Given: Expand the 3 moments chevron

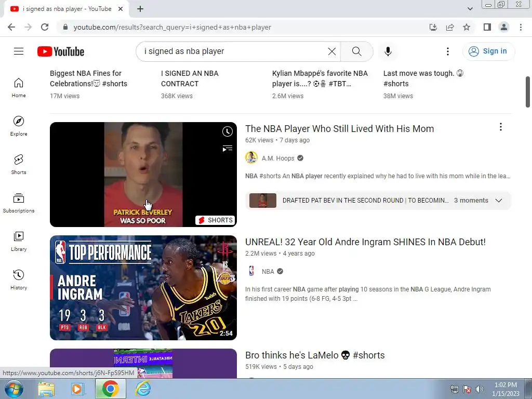Looking at the screenshot, I should pyautogui.click(x=498, y=201).
